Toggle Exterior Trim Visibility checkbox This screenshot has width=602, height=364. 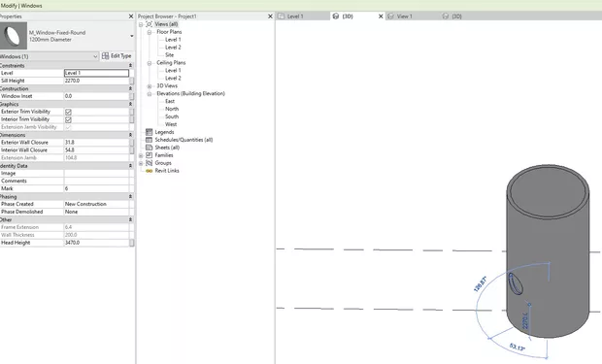[x=68, y=112]
